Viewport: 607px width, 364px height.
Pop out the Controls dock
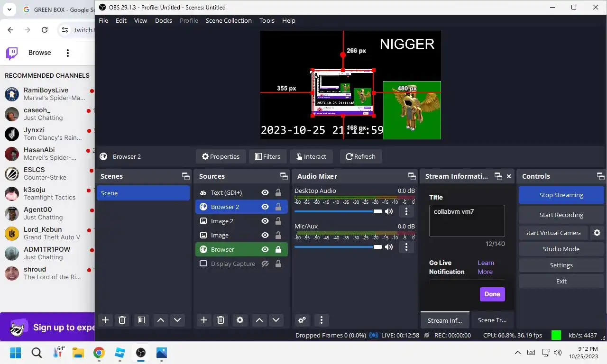(x=601, y=176)
